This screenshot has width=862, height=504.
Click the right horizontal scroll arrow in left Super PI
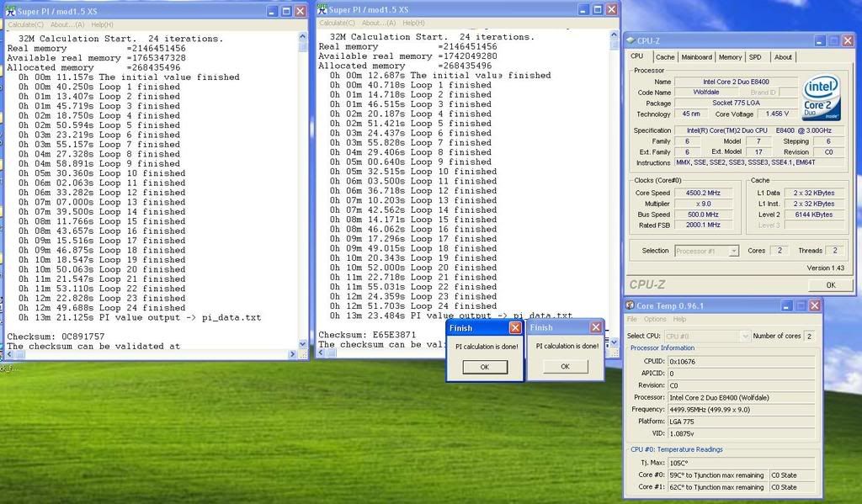pos(293,354)
